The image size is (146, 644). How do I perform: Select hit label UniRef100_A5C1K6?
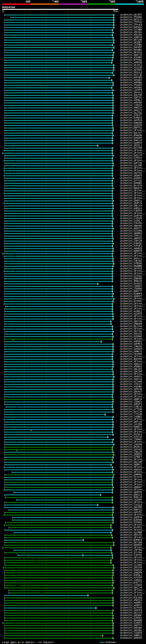click(131, 35)
